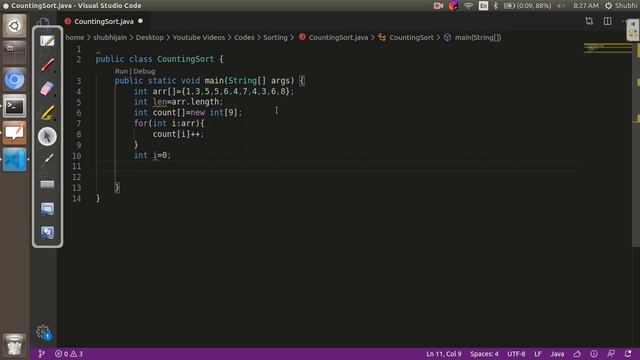The width and height of the screenshot is (640, 360).
Task: Open the Wi-Fi network indicator
Action: tap(468, 6)
